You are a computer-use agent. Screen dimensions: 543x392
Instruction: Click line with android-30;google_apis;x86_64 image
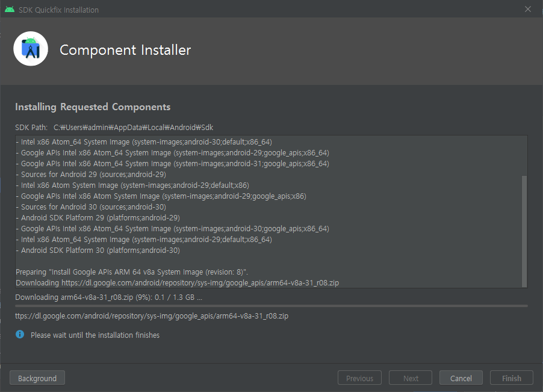(x=172, y=229)
